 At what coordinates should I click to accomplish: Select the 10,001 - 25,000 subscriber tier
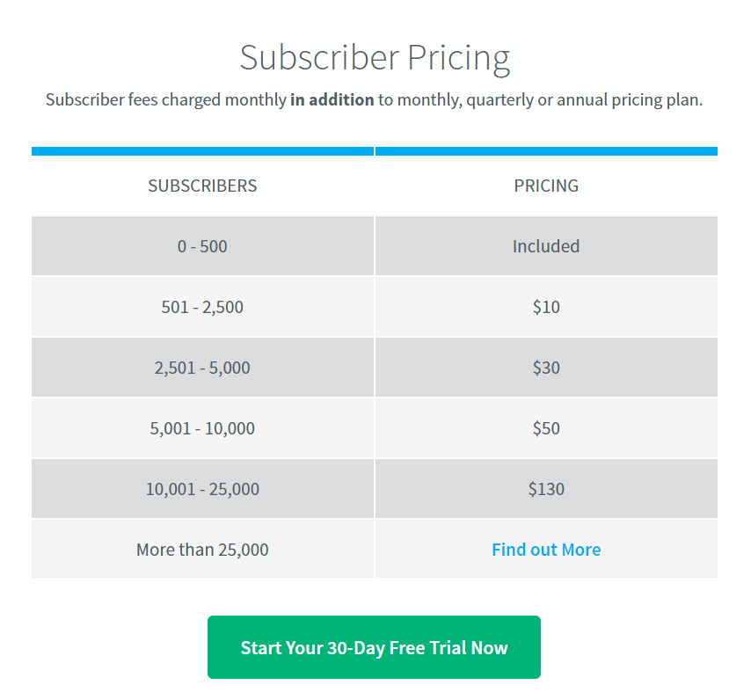coord(202,489)
